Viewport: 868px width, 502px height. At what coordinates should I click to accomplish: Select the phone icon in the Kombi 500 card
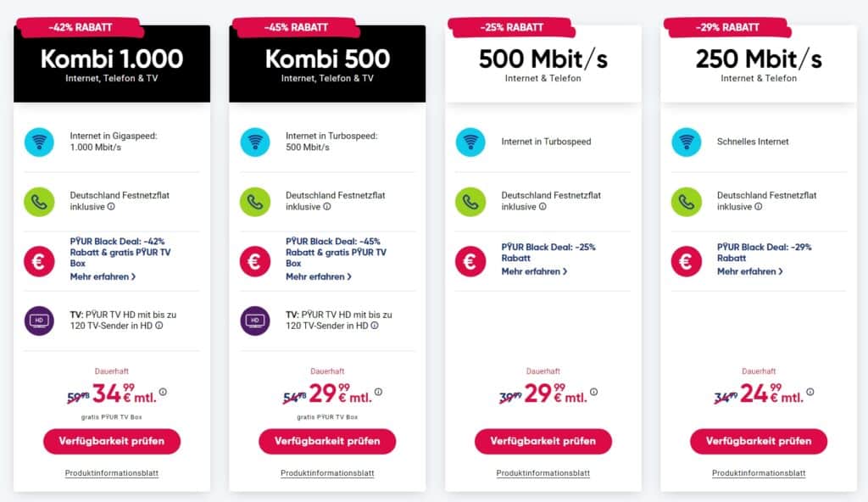pos(255,201)
